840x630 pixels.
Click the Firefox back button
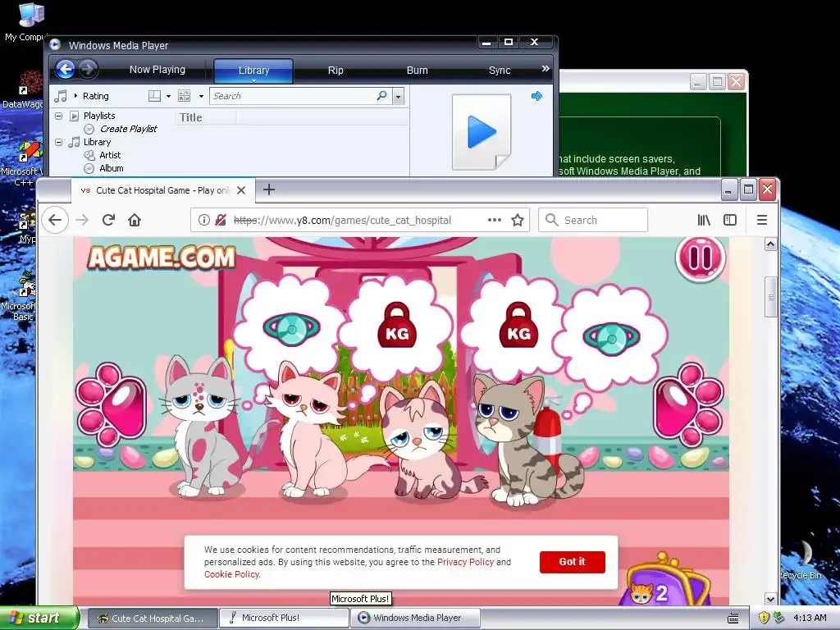55,220
